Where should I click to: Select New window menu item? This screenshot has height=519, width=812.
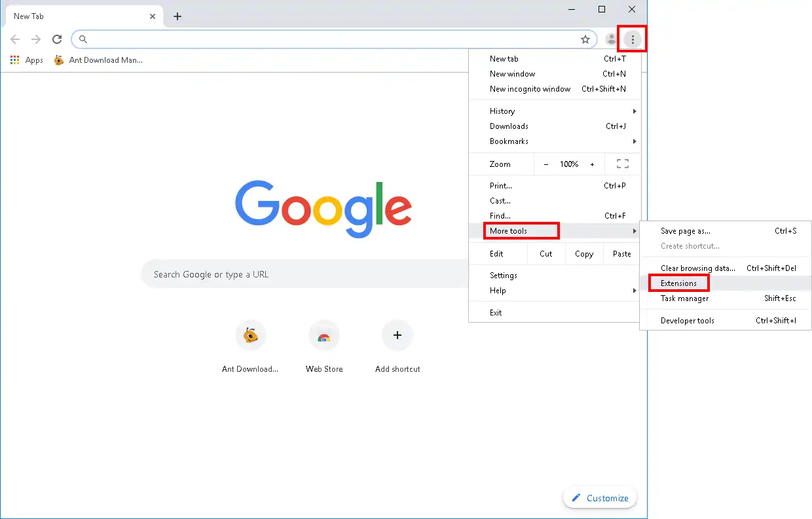click(x=555, y=74)
